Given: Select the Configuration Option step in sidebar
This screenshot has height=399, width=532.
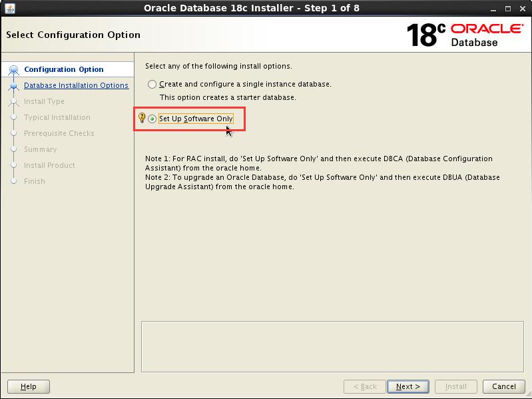Looking at the screenshot, I should click(x=64, y=69).
